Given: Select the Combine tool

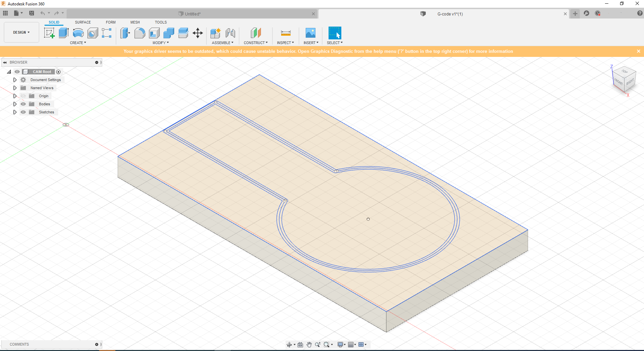Looking at the screenshot, I should pos(168,33).
